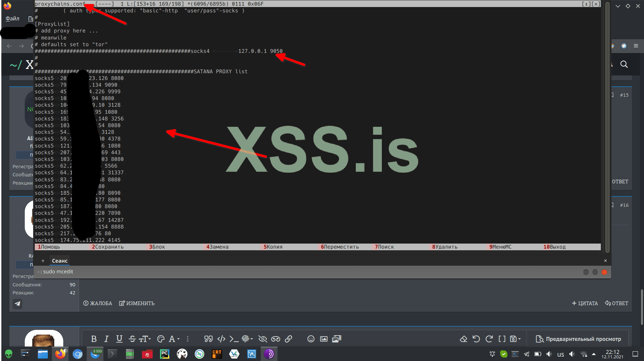
Task: Open the fingerprint icon dropdown in the editor
Action: coord(247,339)
